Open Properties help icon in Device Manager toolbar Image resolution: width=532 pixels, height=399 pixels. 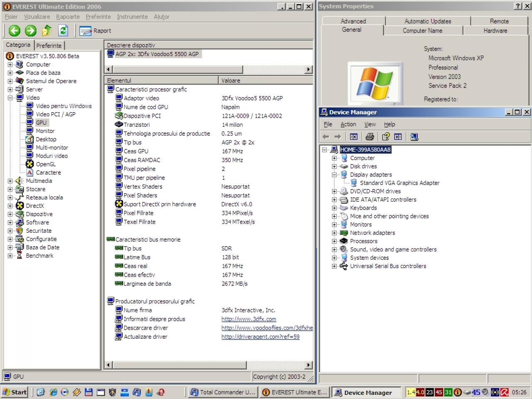coord(386,137)
